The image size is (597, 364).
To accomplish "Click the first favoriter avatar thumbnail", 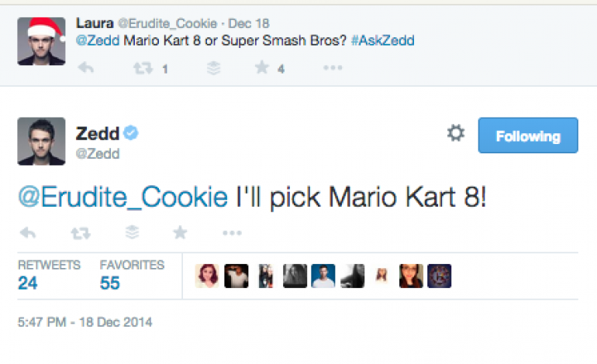I will point(207,276).
